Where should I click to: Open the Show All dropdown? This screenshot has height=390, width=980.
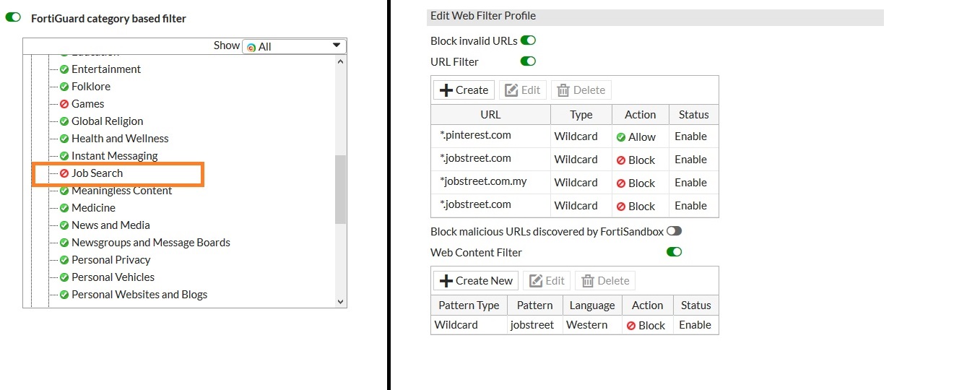point(294,46)
